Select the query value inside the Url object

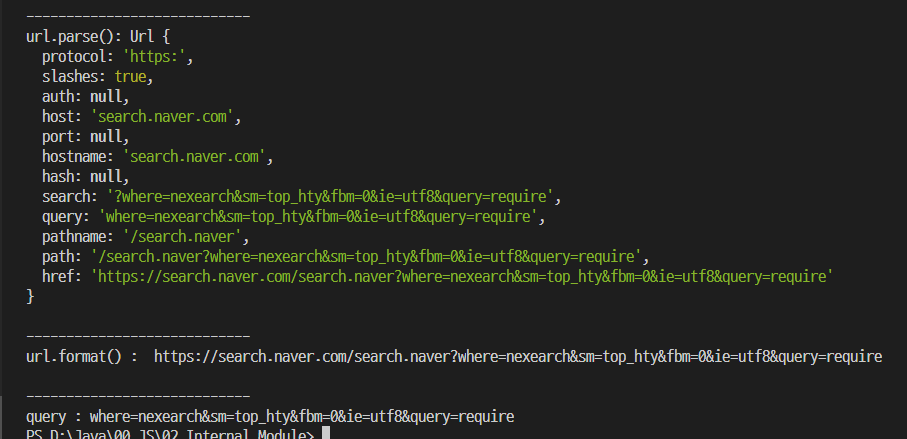click(x=319, y=217)
